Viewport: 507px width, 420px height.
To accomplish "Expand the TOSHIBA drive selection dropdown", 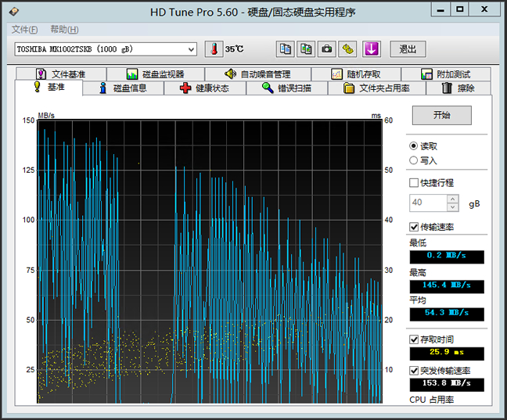I will (191, 49).
